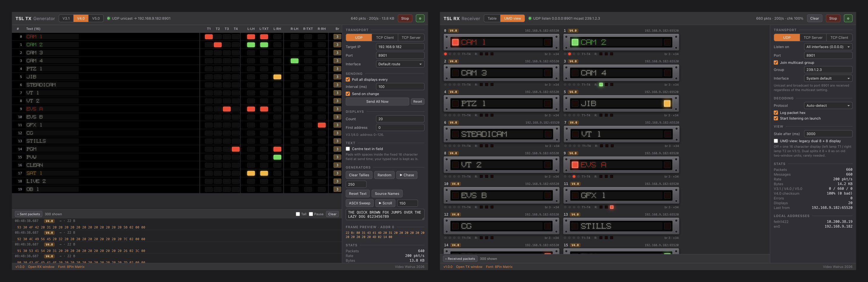Stop the TX Generator
The image size is (868, 282).
(405, 18)
